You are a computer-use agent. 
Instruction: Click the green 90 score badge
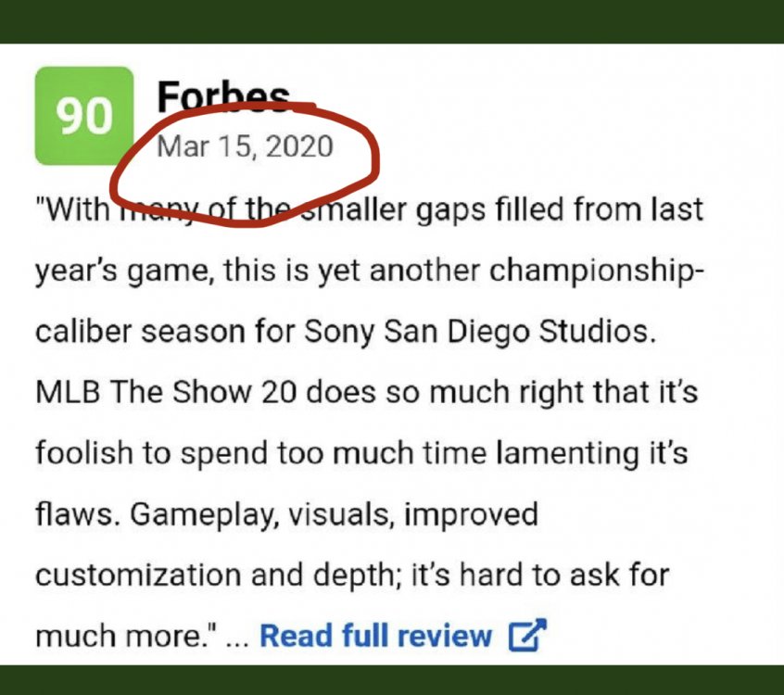point(84,116)
